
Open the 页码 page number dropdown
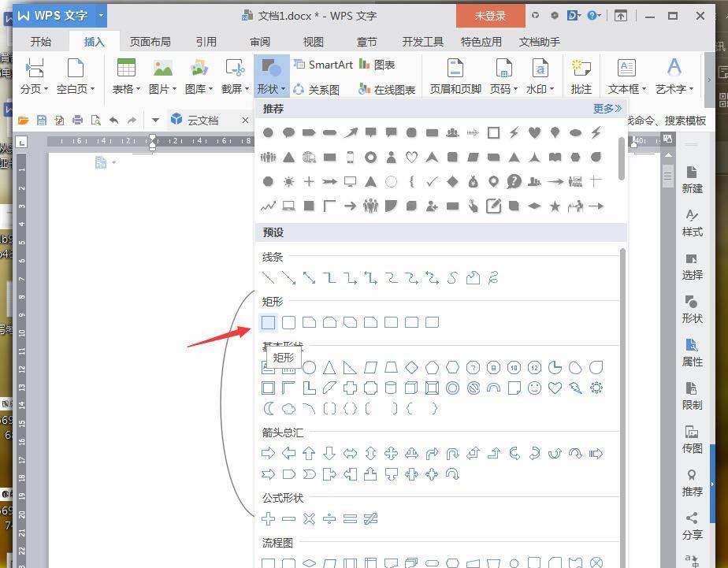click(503, 76)
